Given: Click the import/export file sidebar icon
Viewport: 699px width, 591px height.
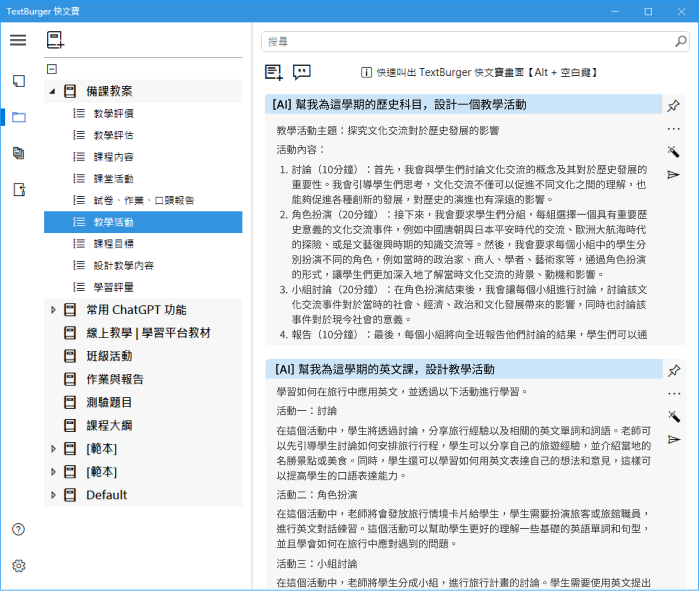Looking at the screenshot, I should pyautogui.click(x=18, y=189).
